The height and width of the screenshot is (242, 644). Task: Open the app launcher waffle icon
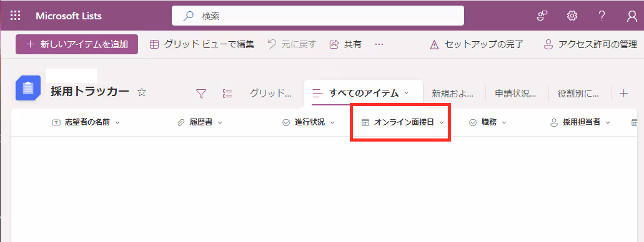pyautogui.click(x=15, y=16)
